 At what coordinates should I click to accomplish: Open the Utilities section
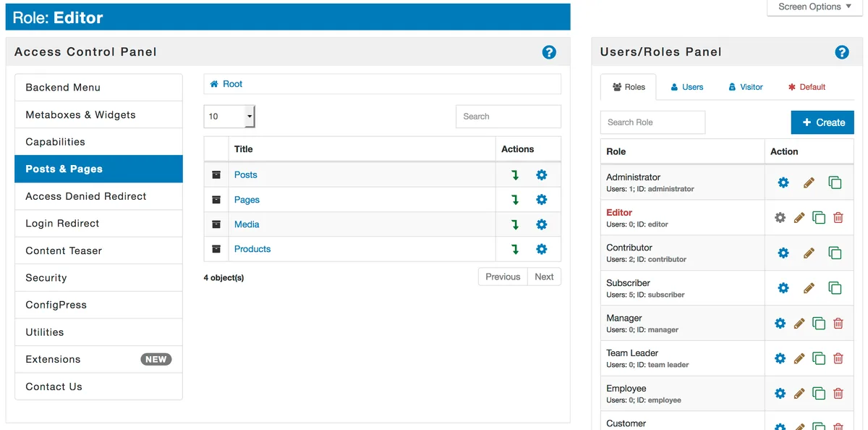[x=98, y=332]
